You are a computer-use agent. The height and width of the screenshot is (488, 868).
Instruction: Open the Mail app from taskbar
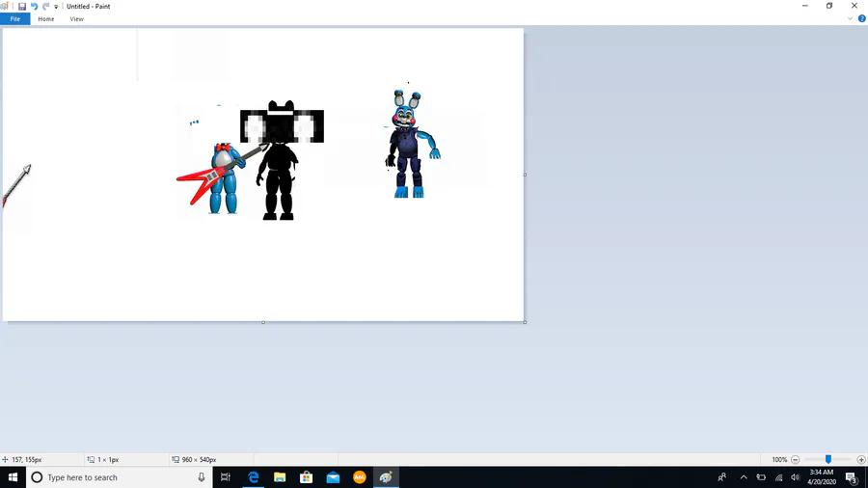click(x=333, y=477)
